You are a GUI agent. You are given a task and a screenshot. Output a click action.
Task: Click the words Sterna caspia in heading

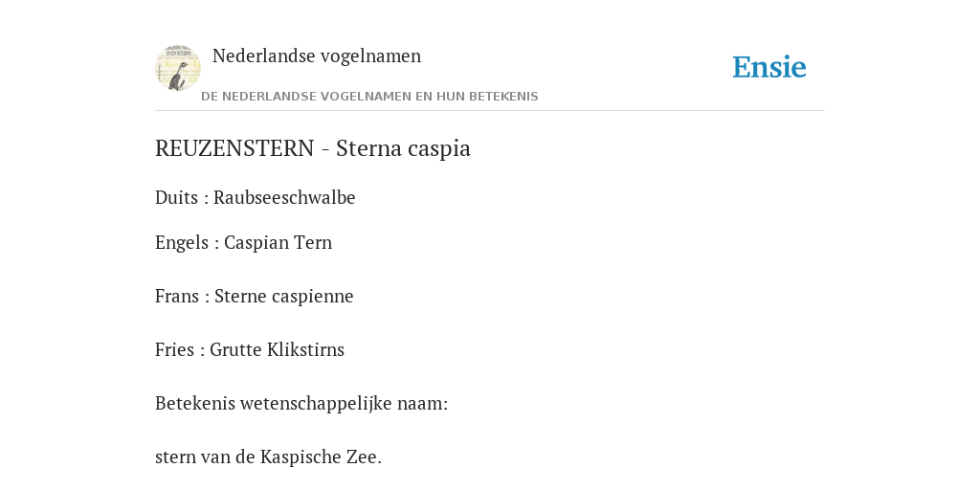coord(403,148)
